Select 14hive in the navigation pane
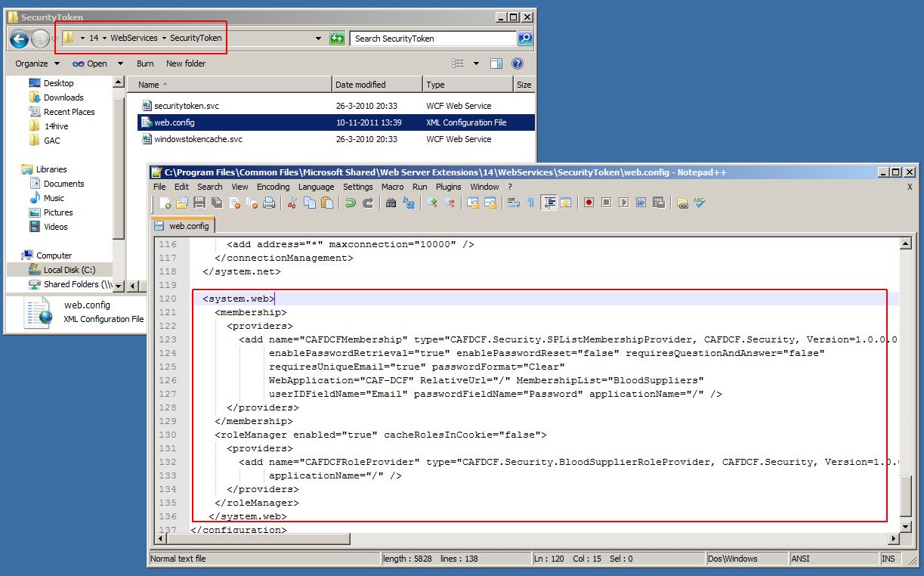The width and height of the screenshot is (924, 576). (x=57, y=126)
